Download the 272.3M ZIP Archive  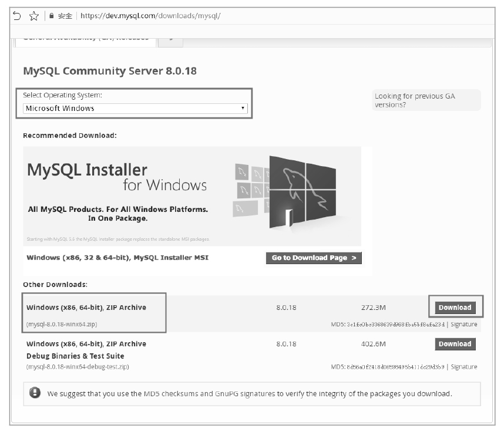(x=455, y=308)
